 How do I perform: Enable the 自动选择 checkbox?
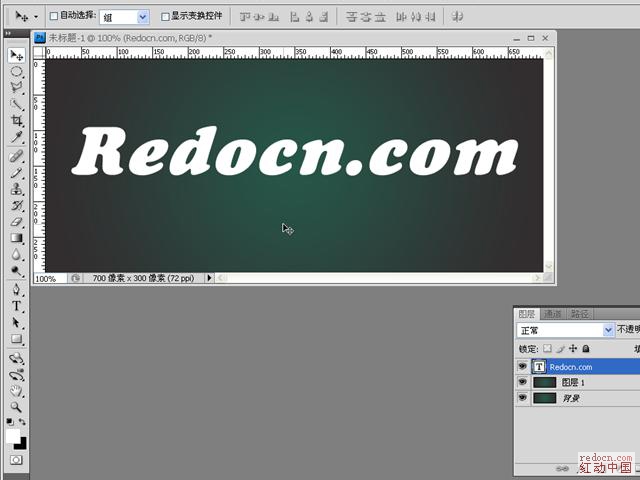click(x=54, y=17)
